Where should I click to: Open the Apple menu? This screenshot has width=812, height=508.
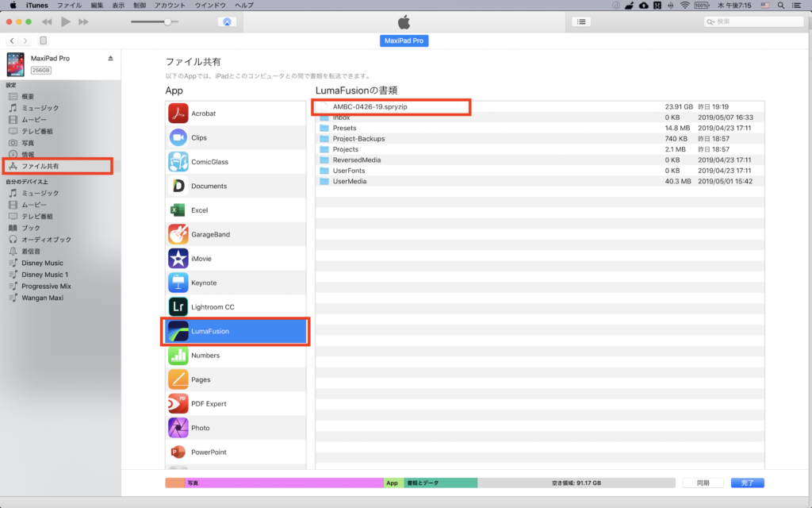13,6
